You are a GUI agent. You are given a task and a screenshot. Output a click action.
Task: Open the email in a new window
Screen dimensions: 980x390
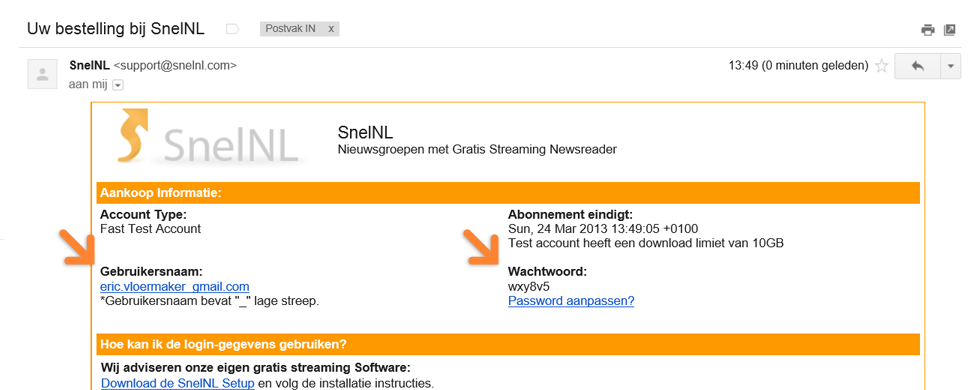(x=949, y=29)
